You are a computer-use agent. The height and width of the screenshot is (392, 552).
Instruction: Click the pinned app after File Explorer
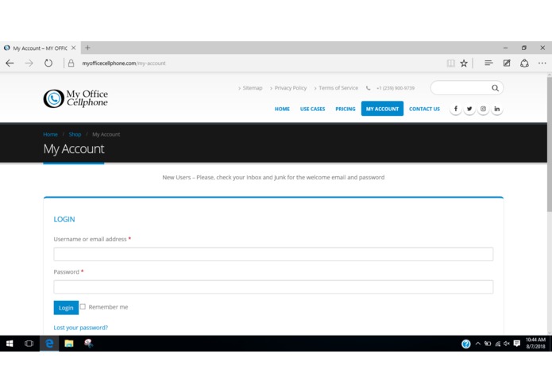(88, 344)
